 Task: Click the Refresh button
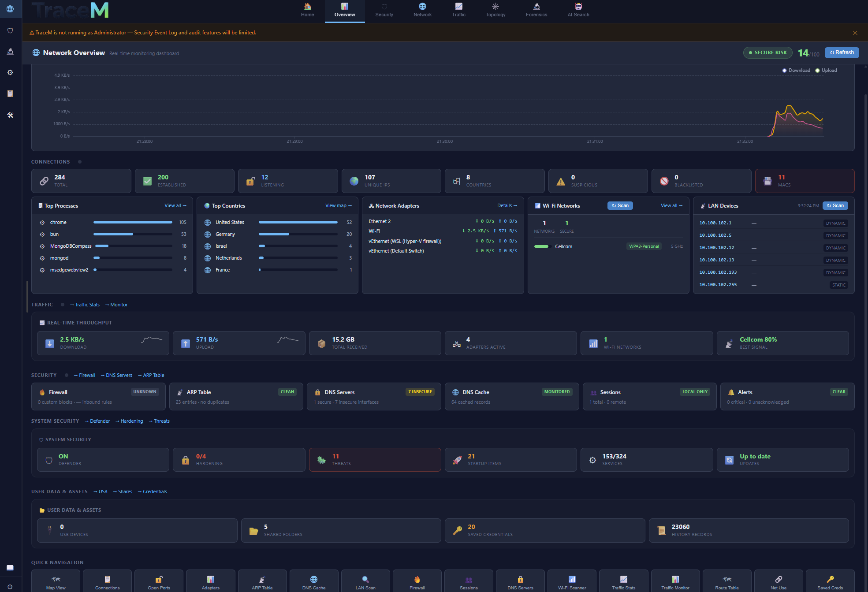842,52
